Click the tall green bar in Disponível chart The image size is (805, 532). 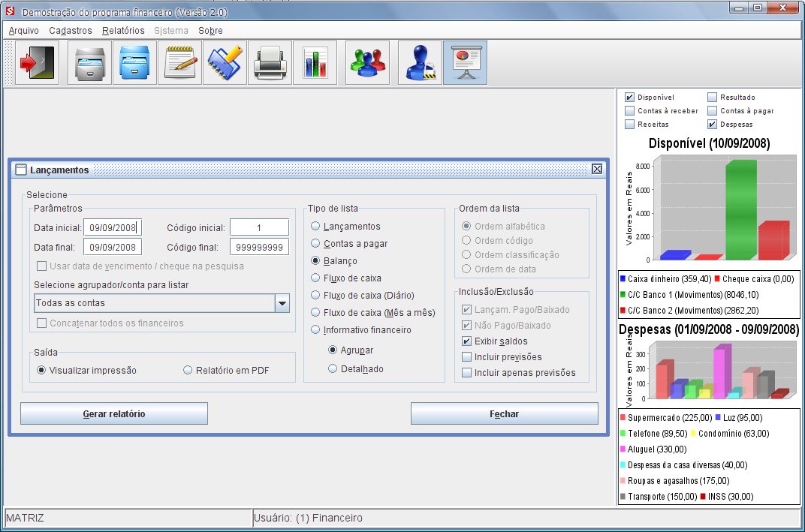741,209
